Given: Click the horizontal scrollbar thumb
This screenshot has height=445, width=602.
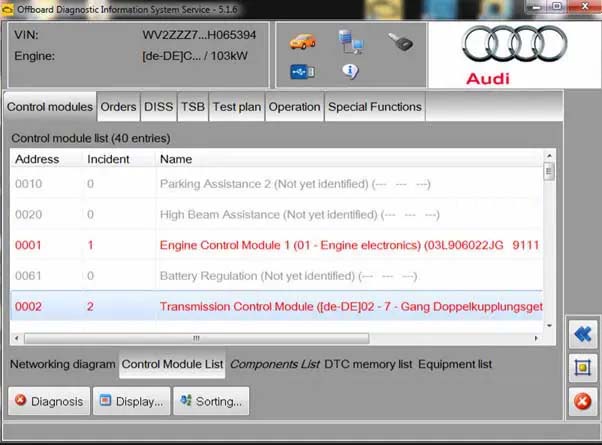Looking at the screenshot, I should point(197,338).
